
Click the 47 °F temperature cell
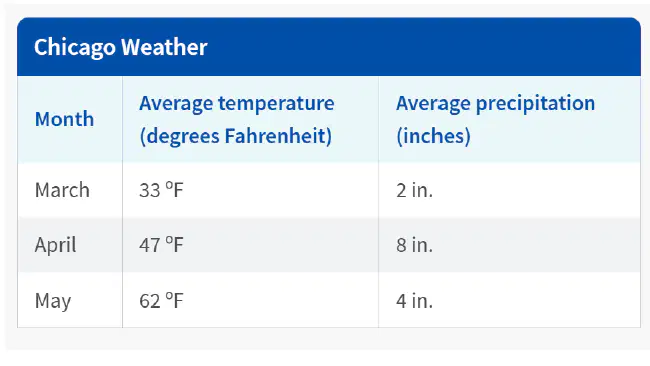(161, 245)
